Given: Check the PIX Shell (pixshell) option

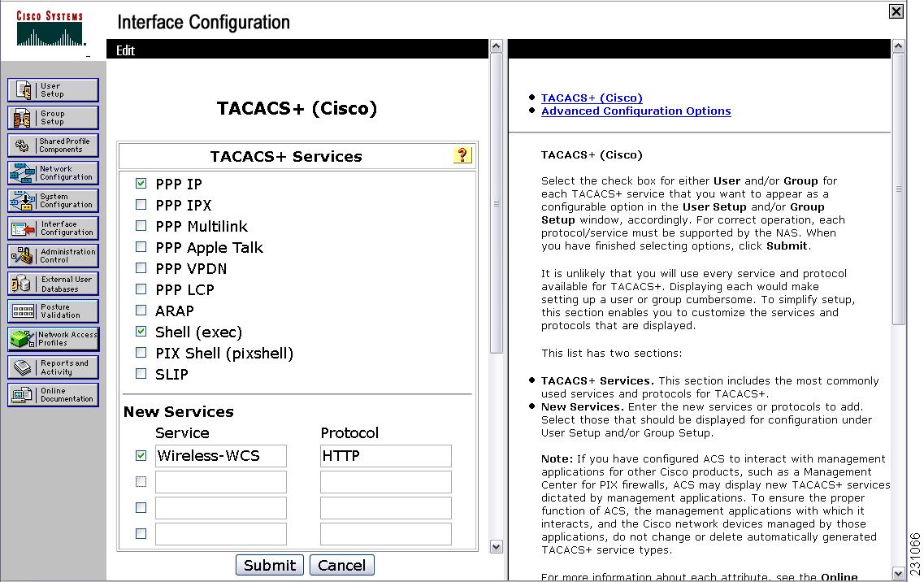Looking at the screenshot, I should (141, 353).
